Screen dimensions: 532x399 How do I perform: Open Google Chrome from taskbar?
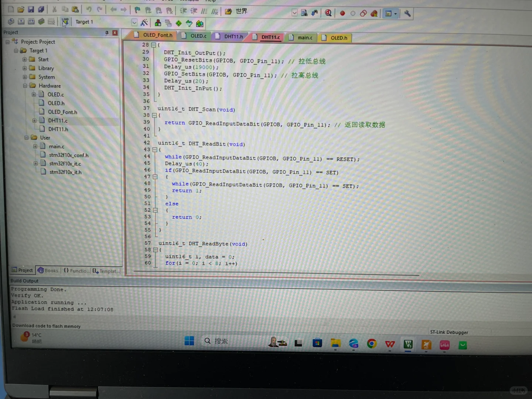tap(372, 344)
